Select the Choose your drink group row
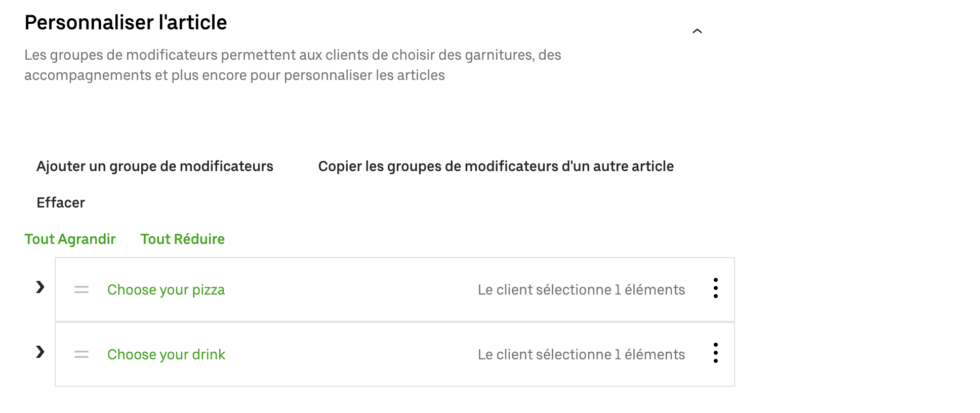Viewport: 980px width, 413px height. 354,354
